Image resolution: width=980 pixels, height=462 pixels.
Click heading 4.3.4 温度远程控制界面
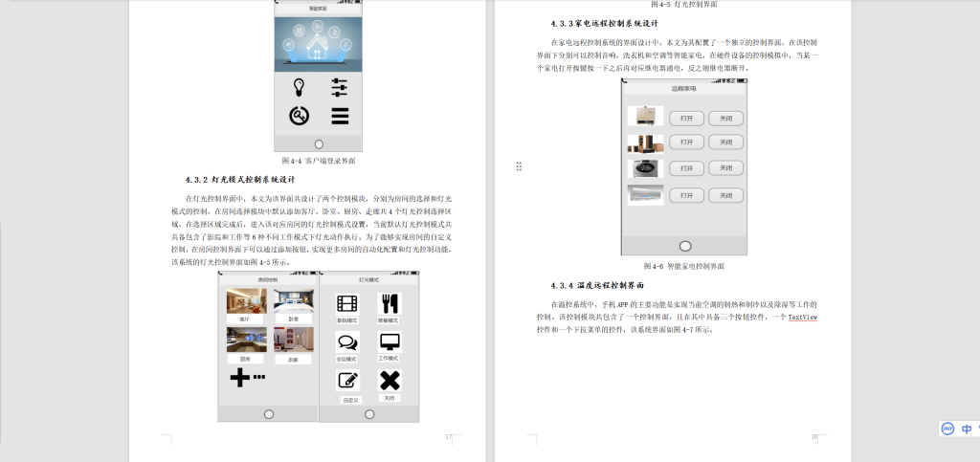597,285
